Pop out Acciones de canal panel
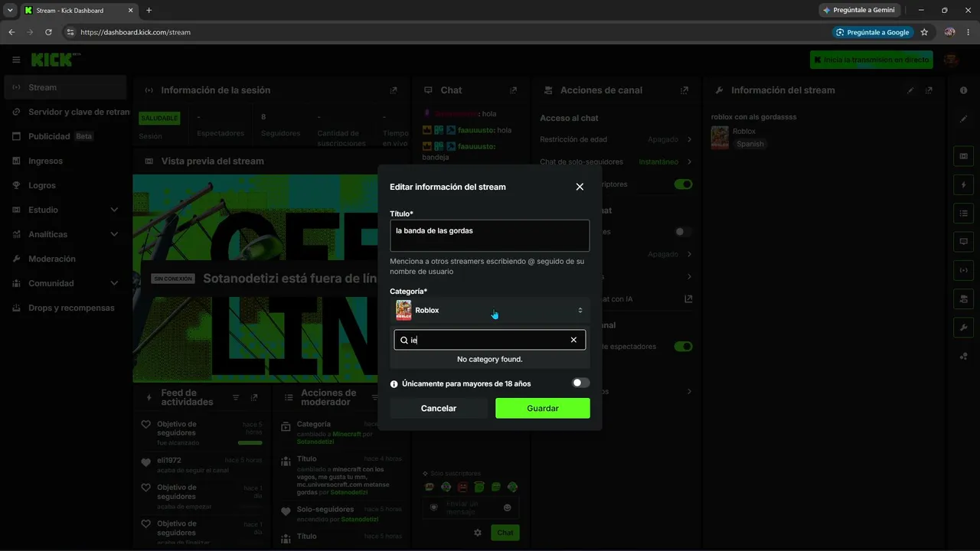Viewport: 980px width, 551px height. (x=684, y=90)
